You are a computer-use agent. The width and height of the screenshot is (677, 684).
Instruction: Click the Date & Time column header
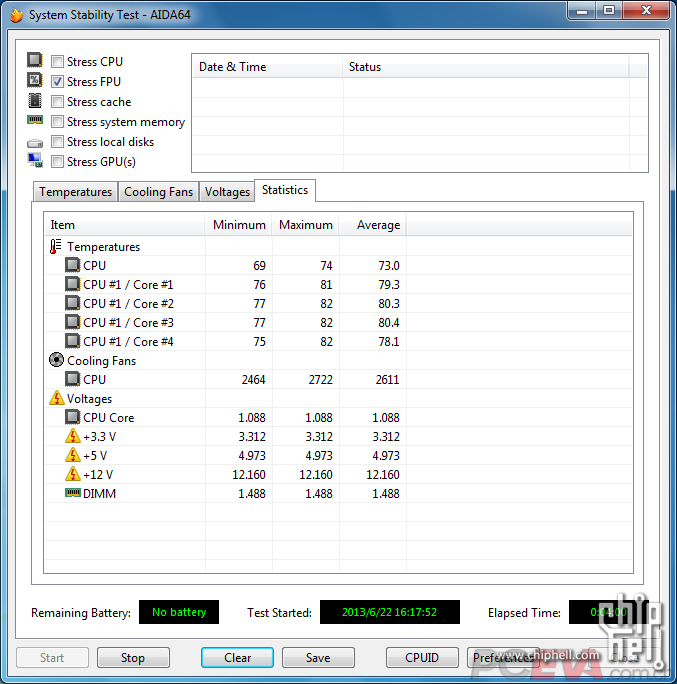click(267, 67)
